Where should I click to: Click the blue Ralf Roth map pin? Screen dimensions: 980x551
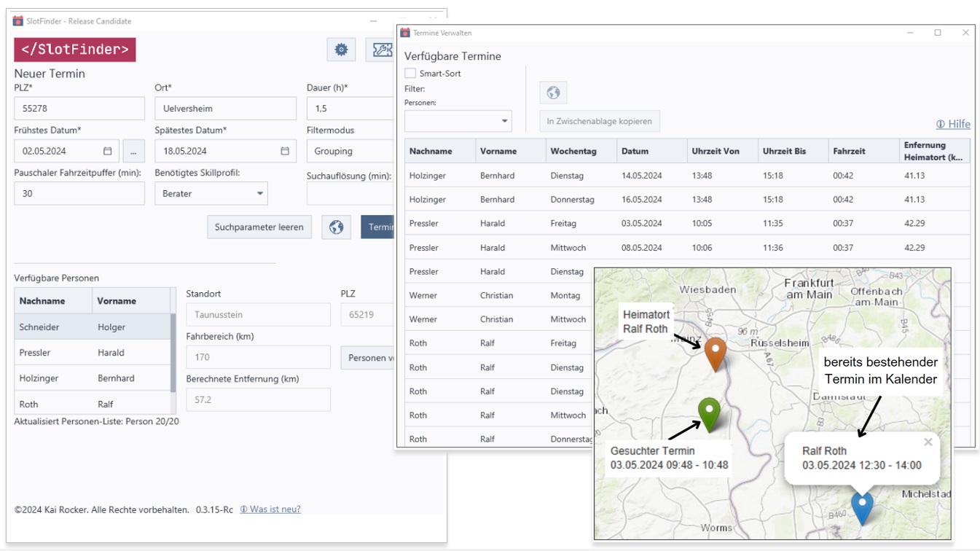point(863,508)
